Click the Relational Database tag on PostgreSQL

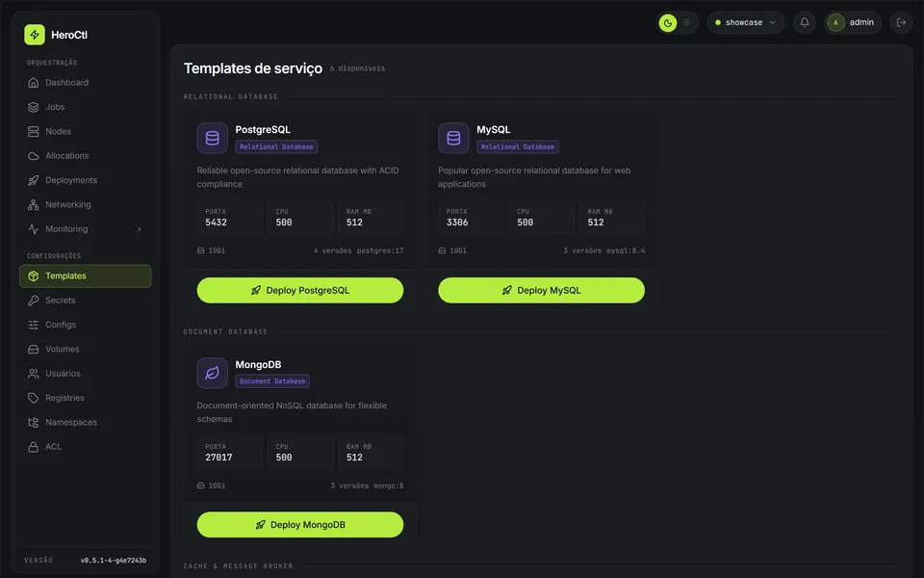[276, 146]
